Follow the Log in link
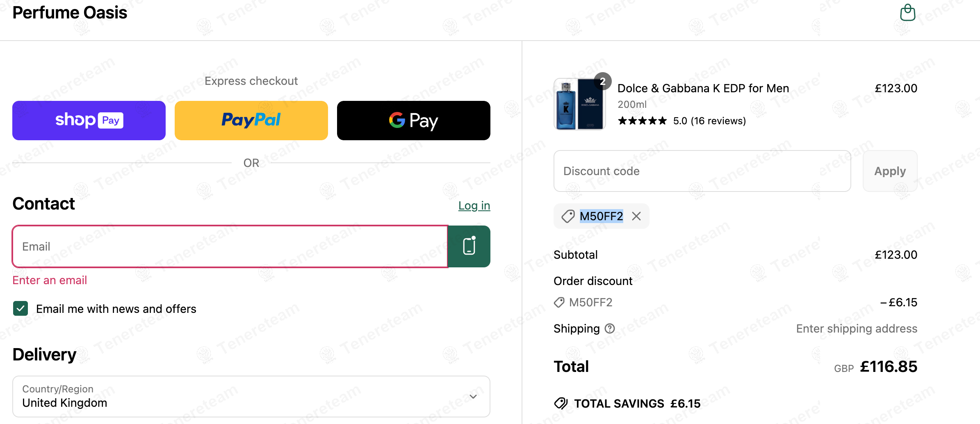 click(474, 205)
